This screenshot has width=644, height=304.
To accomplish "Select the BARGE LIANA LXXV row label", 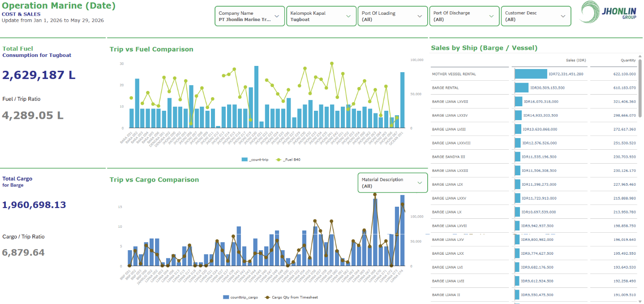I will 449,198.
